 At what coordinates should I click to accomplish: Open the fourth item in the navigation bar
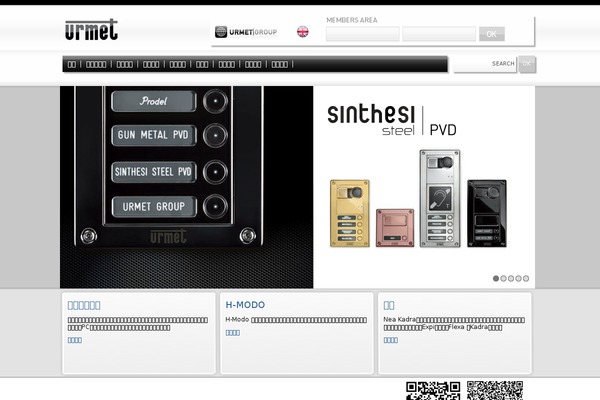pyautogui.click(x=151, y=64)
